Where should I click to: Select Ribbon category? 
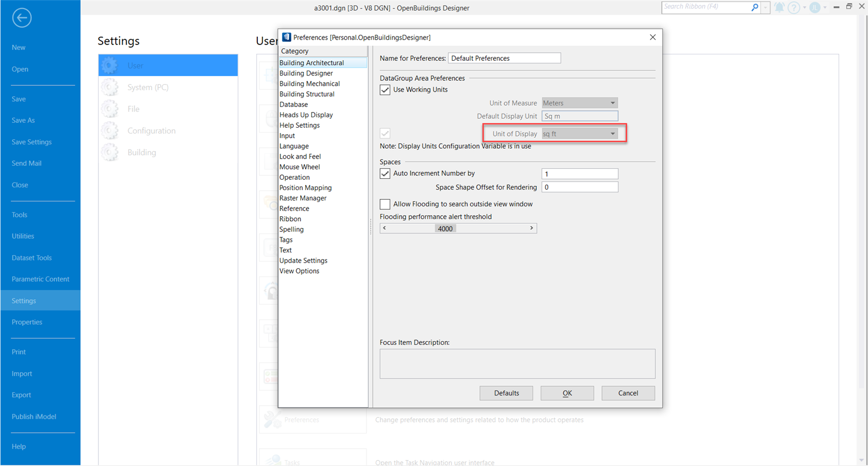(322, 219)
